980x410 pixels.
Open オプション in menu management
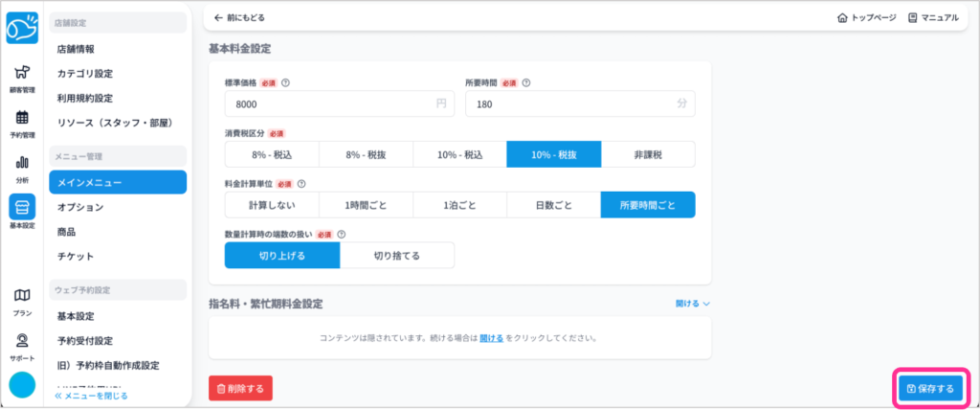tap(80, 207)
